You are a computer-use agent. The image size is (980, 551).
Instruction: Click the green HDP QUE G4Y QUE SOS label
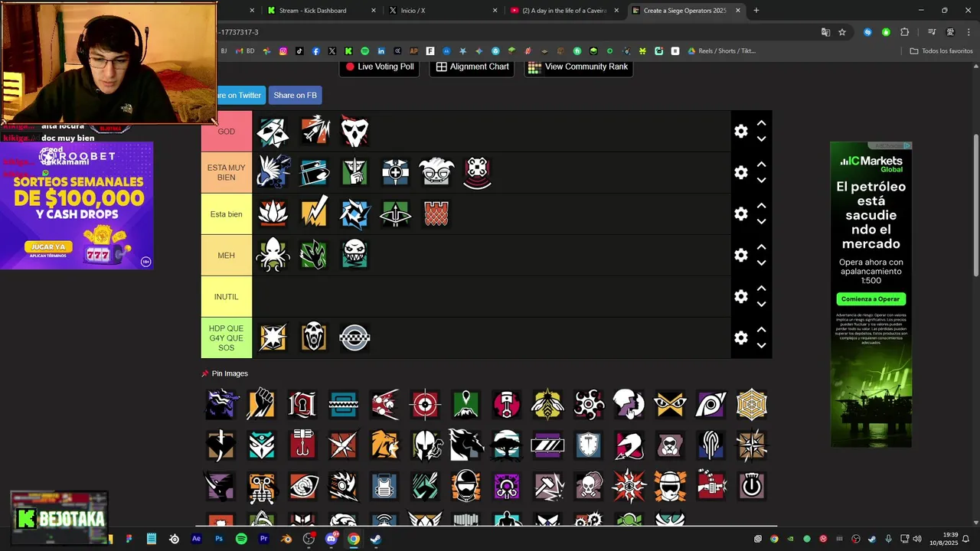227,337
